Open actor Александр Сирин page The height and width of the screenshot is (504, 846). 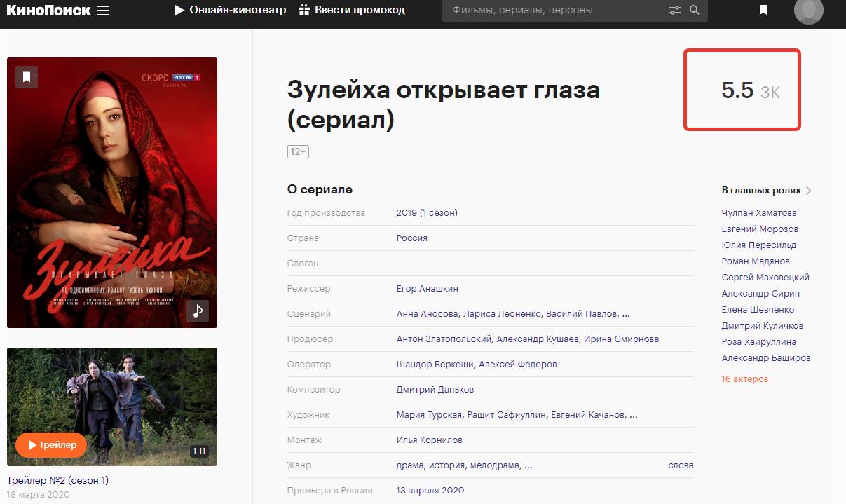760,293
